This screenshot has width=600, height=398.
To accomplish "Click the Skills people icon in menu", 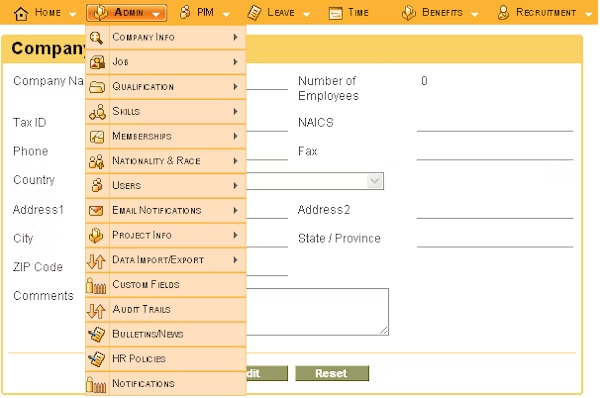I will tap(97, 112).
